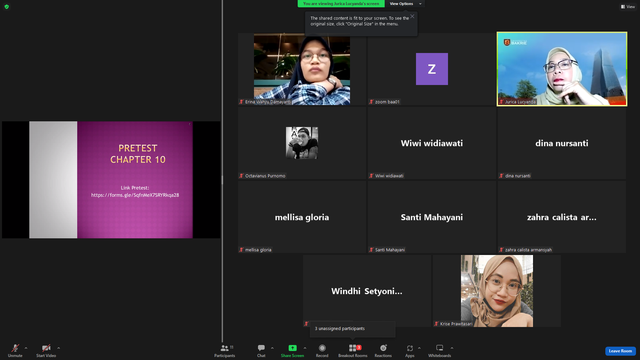Click the 'PRETEST CHAPTER 10' slide title
The width and height of the screenshot is (640, 360).
[x=138, y=154]
